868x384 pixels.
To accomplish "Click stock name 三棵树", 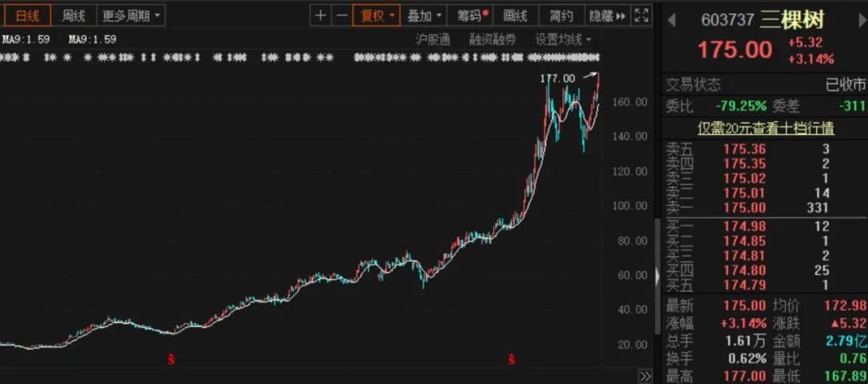I will tap(792, 20).
